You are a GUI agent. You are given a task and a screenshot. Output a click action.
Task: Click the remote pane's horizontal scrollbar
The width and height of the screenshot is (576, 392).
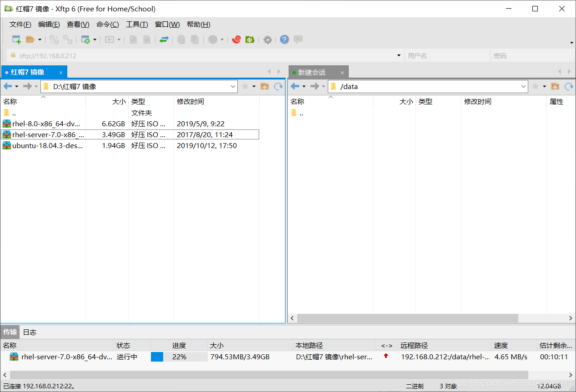407,318
